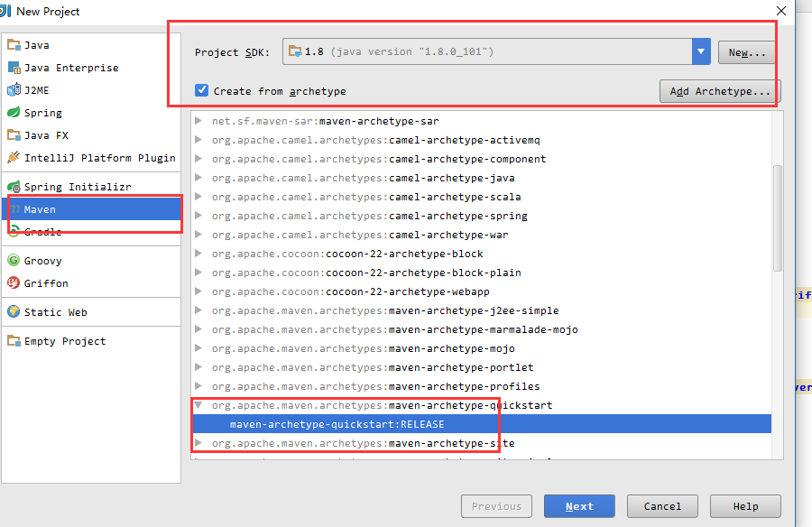Expand the maven-archetype-site node
This screenshot has height=527, width=812.
coord(198,443)
